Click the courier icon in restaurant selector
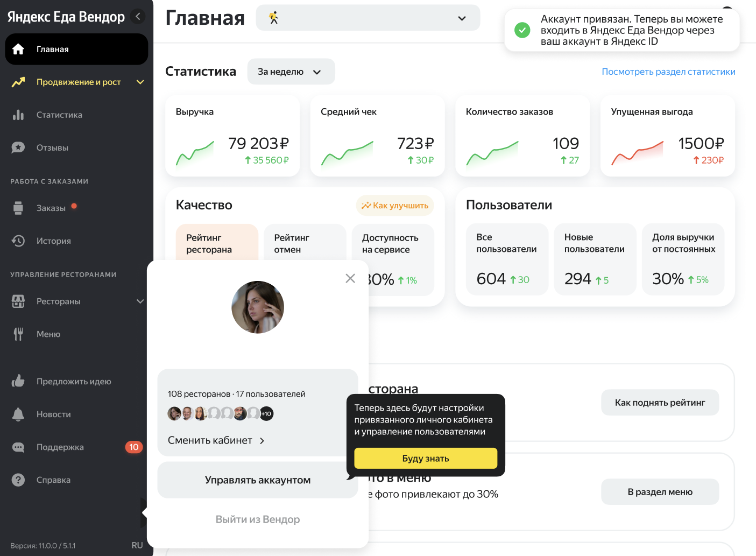 (x=274, y=18)
